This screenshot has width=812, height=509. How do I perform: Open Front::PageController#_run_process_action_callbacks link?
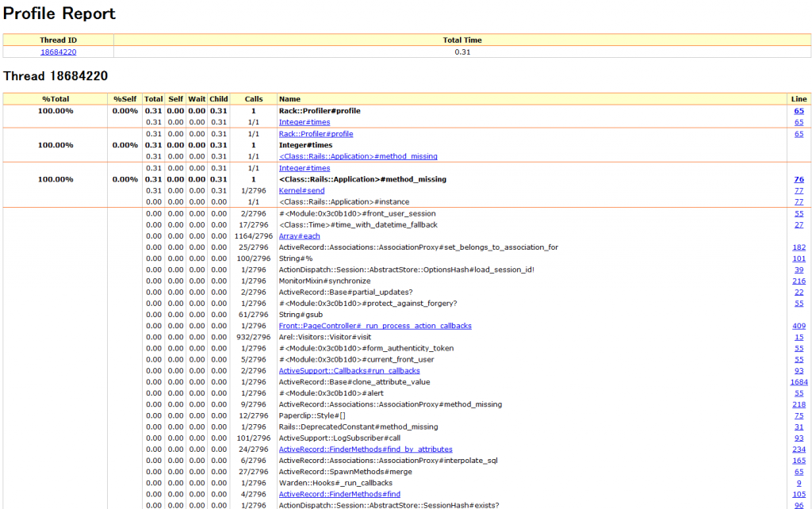click(x=375, y=326)
